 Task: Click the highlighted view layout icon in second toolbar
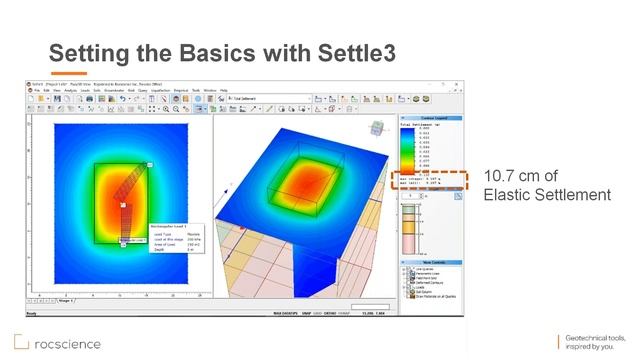point(198,109)
